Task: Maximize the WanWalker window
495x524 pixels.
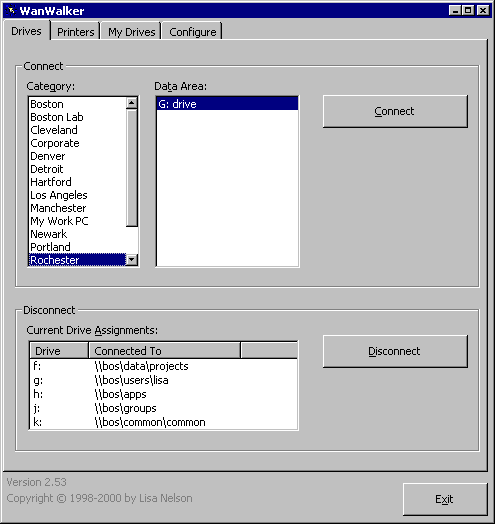Action: point(469,11)
